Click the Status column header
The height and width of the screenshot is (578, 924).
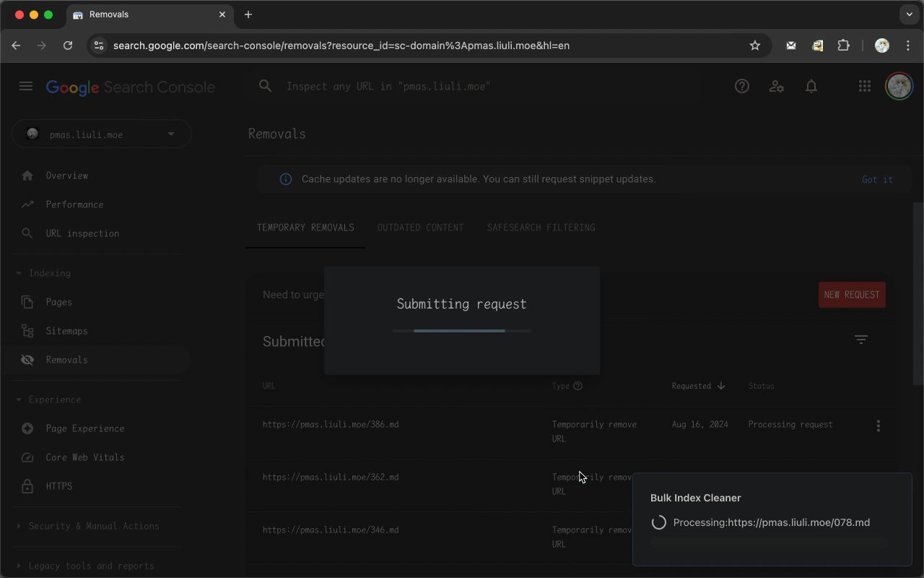click(x=761, y=386)
